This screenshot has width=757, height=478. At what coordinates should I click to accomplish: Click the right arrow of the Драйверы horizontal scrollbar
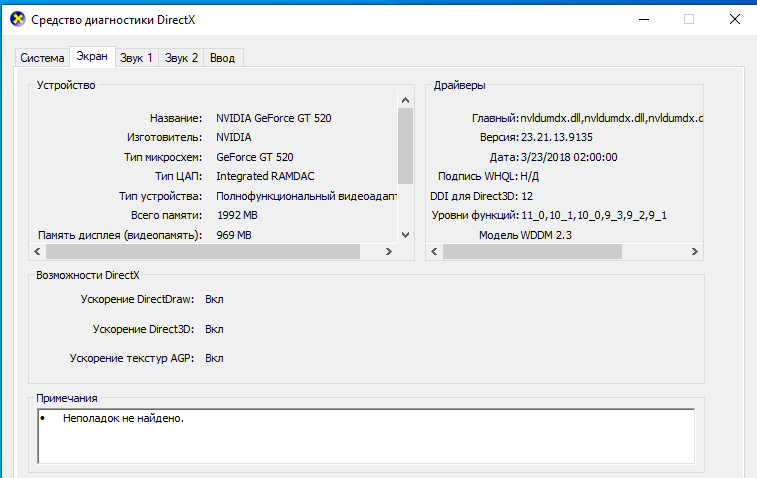point(695,252)
